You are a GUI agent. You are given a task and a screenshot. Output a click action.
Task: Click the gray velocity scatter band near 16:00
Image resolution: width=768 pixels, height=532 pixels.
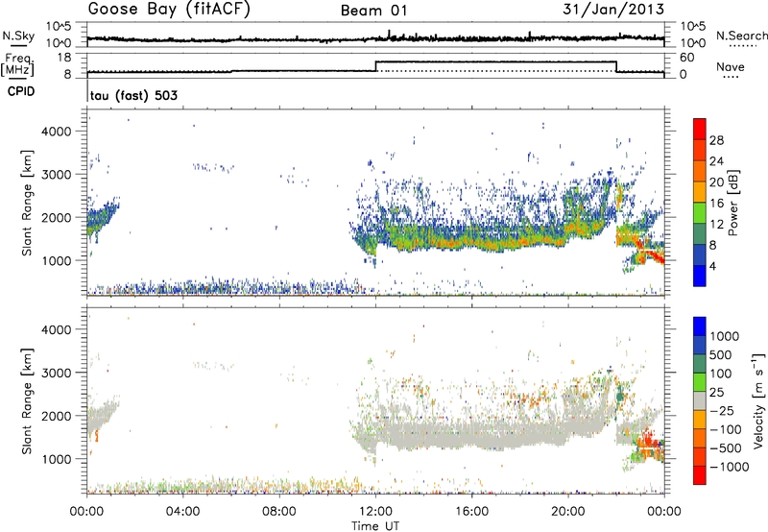pyautogui.click(x=471, y=434)
